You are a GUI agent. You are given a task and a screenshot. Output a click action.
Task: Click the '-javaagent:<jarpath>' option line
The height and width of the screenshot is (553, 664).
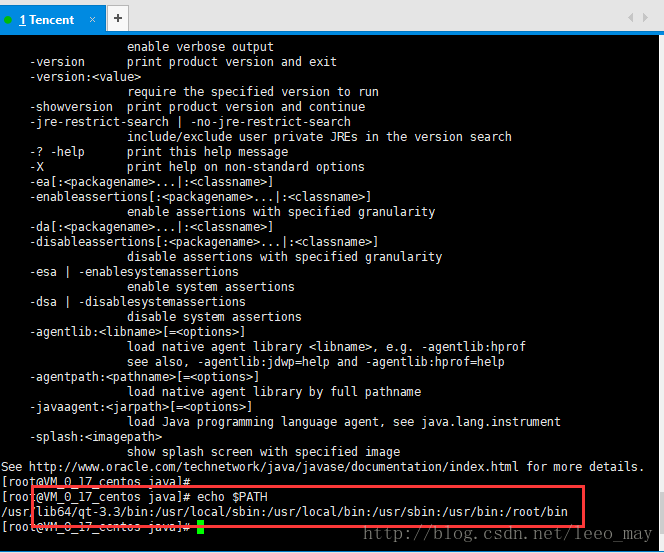click(141, 407)
